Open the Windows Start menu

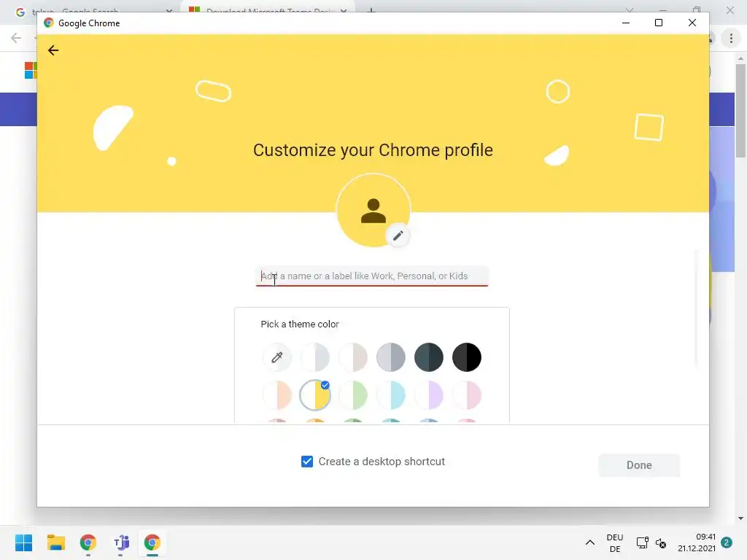click(23, 542)
